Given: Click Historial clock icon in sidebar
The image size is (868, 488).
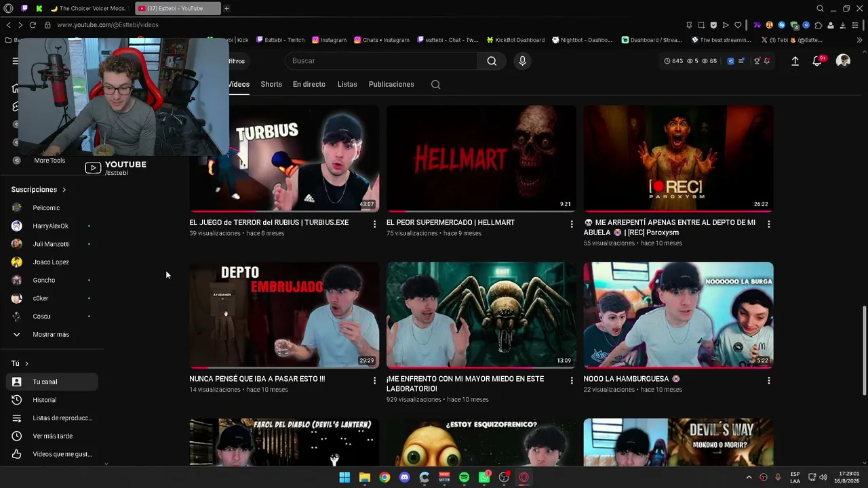Looking at the screenshot, I should (17, 400).
